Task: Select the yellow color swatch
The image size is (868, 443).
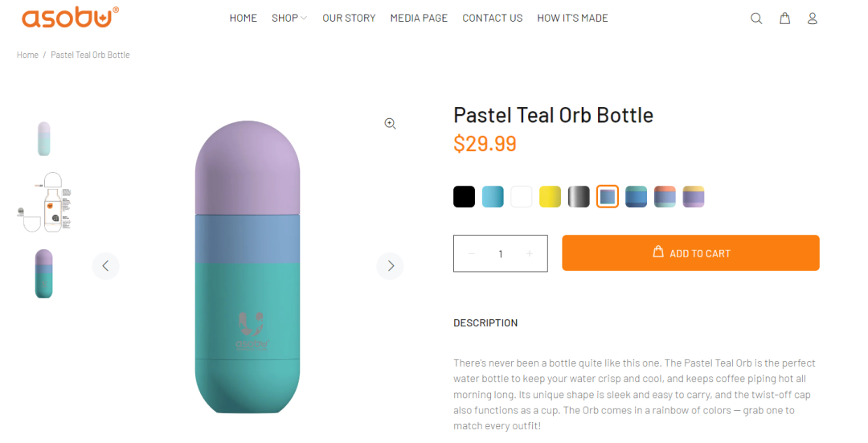Action: (550, 197)
